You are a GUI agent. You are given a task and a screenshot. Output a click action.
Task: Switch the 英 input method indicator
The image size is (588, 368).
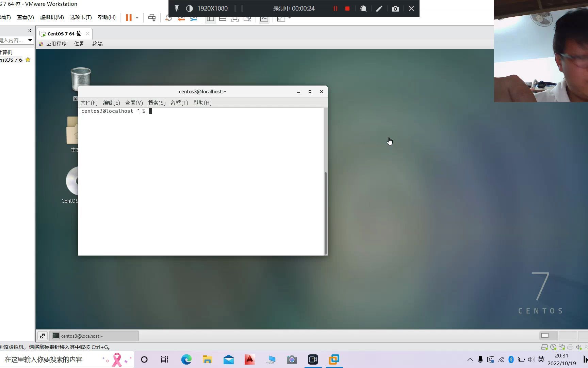[x=541, y=359]
